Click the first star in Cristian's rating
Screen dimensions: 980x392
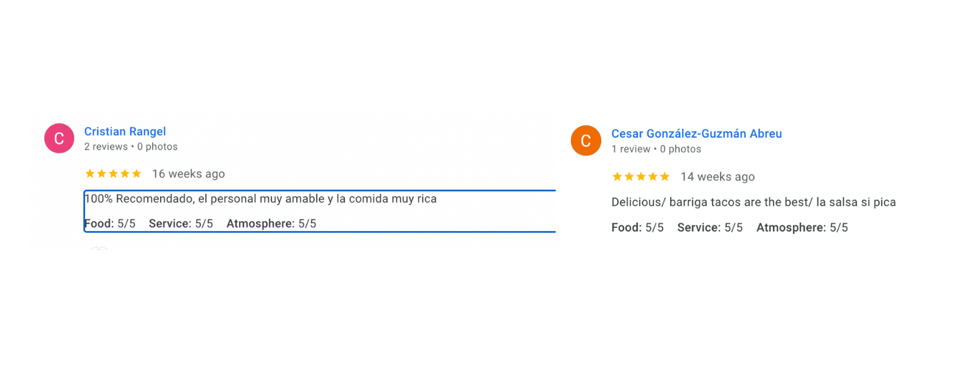[90, 174]
